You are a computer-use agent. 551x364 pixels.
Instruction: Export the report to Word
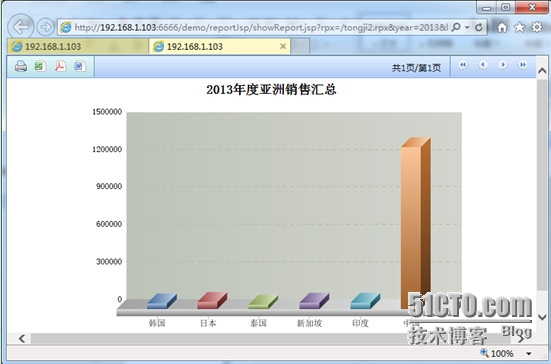(80, 66)
